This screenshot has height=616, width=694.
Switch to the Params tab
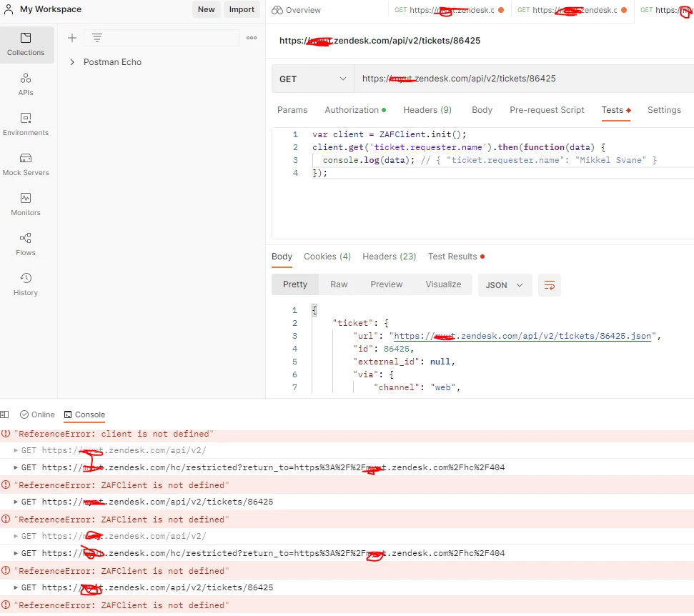tap(292, 110)
